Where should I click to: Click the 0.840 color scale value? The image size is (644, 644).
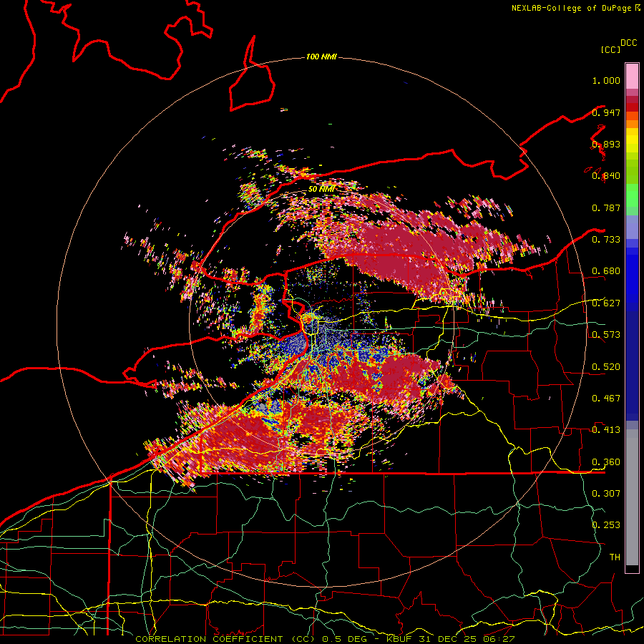coord(606,176)
